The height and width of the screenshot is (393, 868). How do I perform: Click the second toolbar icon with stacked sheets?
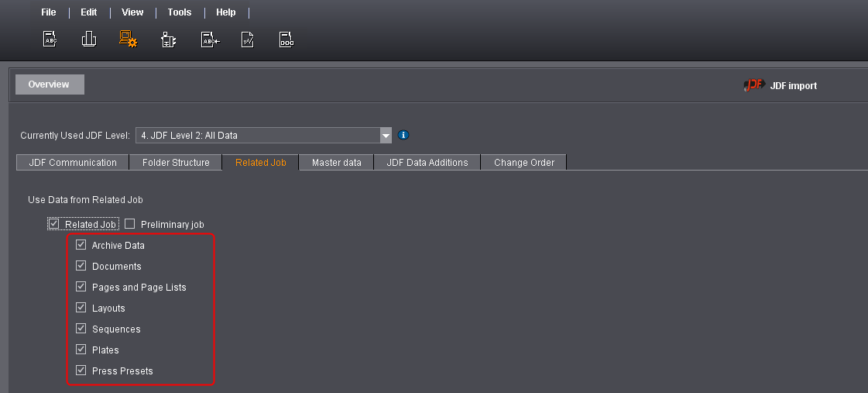(x=89, y=39)
